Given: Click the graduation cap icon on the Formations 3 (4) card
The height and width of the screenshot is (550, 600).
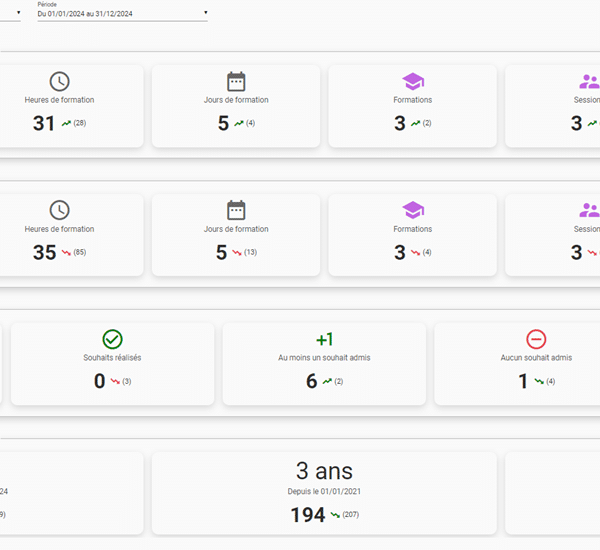Looking at the screenshot, I should click(413, 210).
